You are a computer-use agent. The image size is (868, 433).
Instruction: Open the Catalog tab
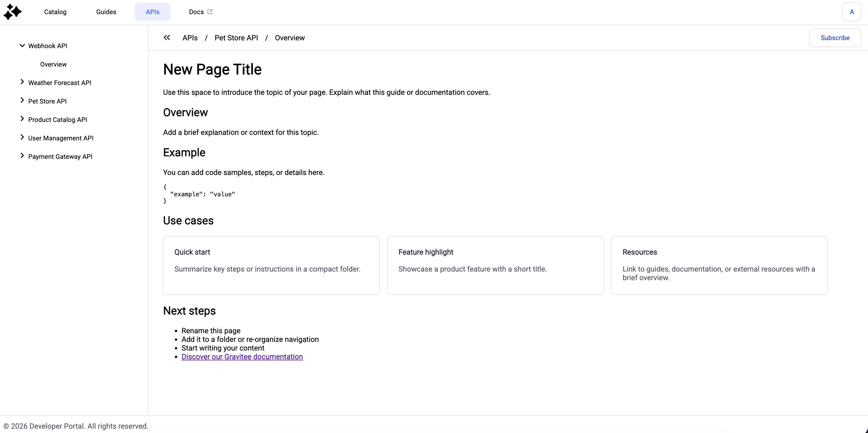[55, 12]
